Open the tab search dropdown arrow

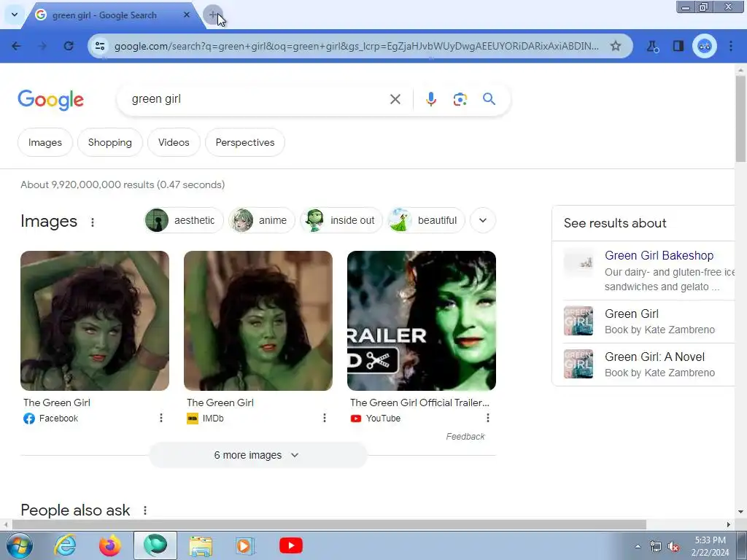click(15, 15)
